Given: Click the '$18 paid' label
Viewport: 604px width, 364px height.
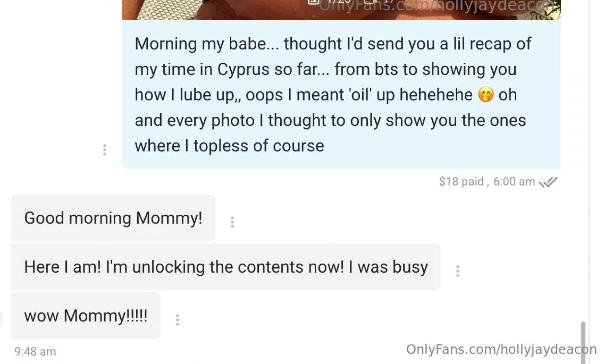Looking at the screenshot, I should (461, 182).
